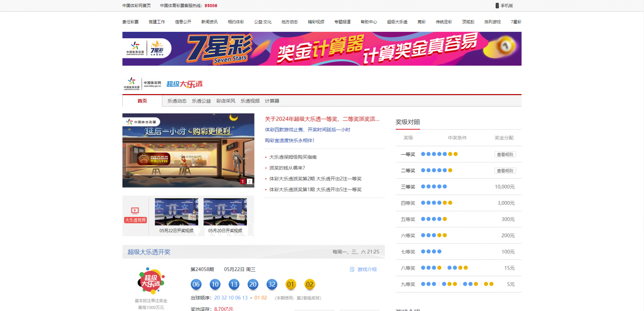Open headline 关于2024年超级大乐透一等奖、二等奖派奖活...
This screenshot has height=311, width=644.
pyautogui.click(x=322, y=119)
